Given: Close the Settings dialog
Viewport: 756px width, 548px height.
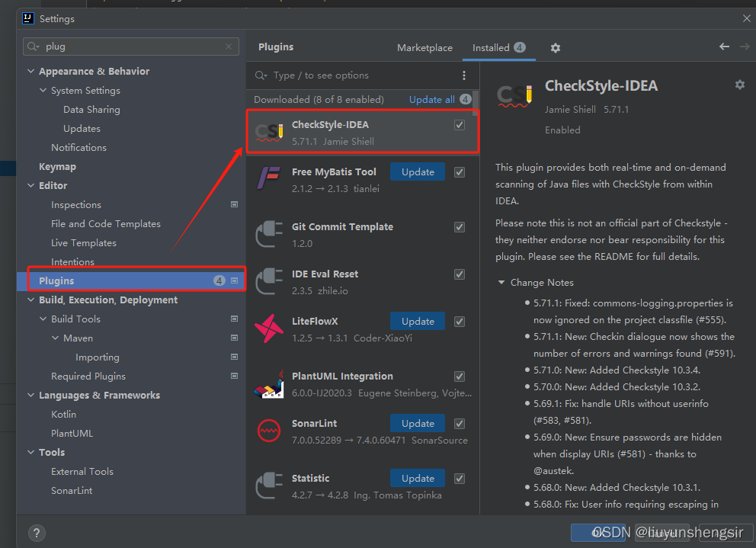Looking at the screenshot, I should tap(746, 18).
